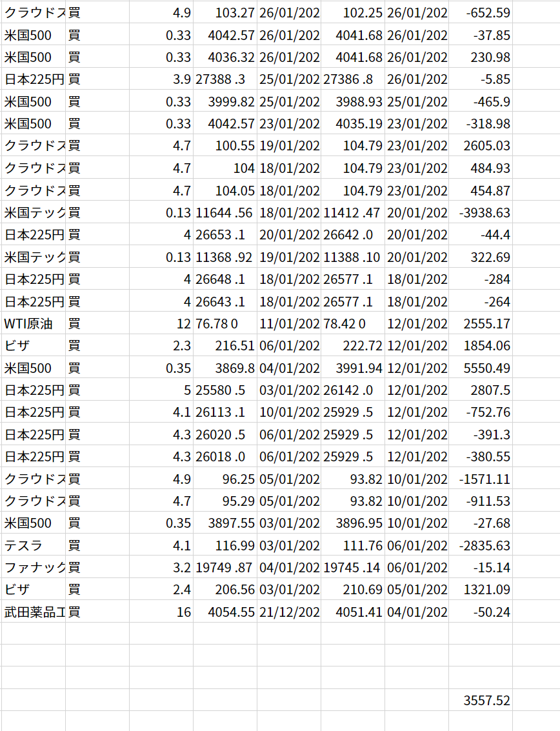560x731 pixels.
Task: Select the close price cell 222.72
Action: (x=353, y=346)
